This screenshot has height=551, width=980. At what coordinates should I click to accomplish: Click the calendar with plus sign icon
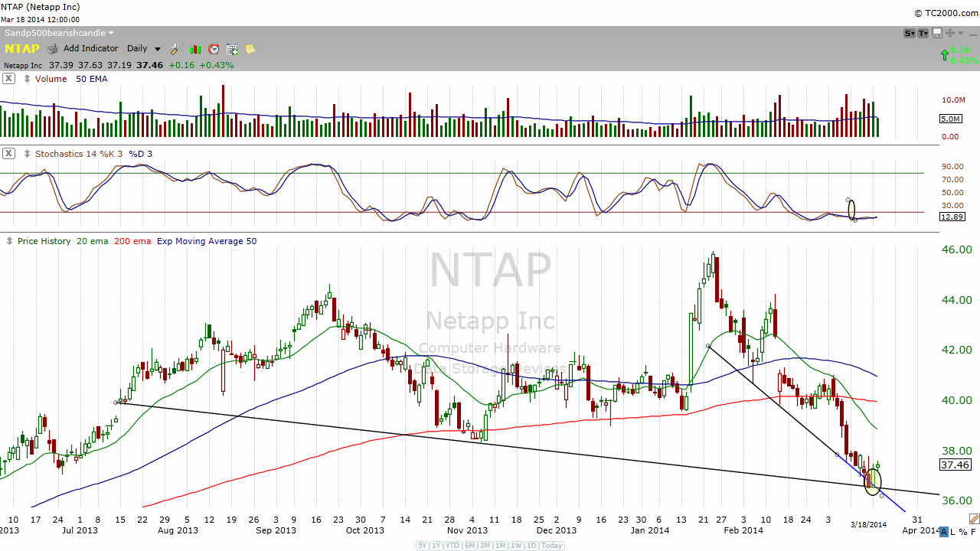[x=232, y=49]
